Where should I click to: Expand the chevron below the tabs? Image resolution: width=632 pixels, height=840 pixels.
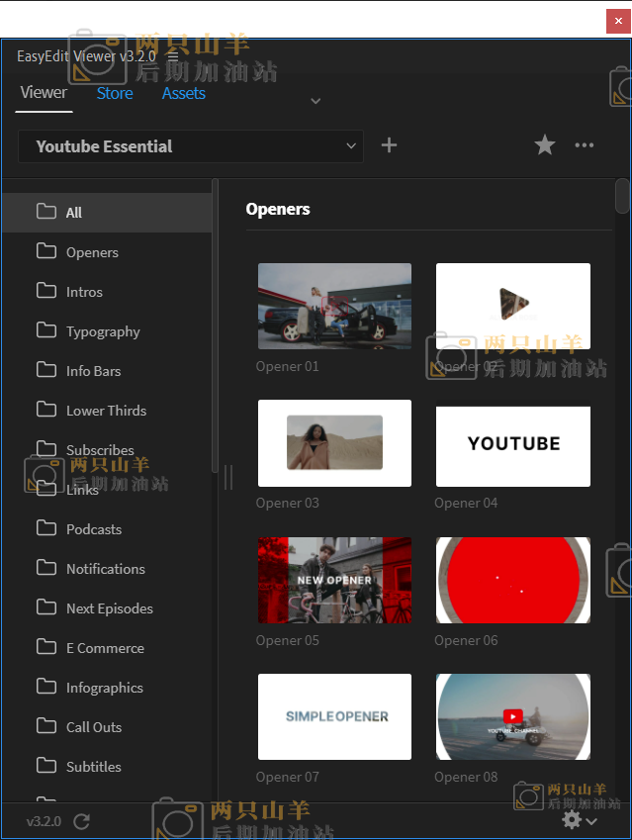tap(316, 101)
